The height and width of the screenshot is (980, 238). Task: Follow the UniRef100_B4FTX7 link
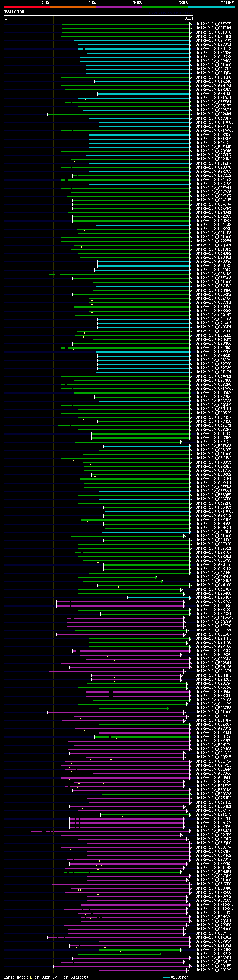(x=213, y=143)
